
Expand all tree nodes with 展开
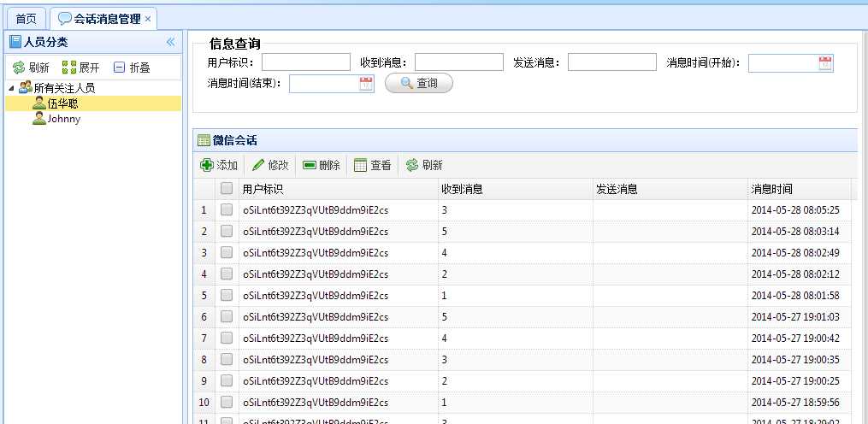81,68
